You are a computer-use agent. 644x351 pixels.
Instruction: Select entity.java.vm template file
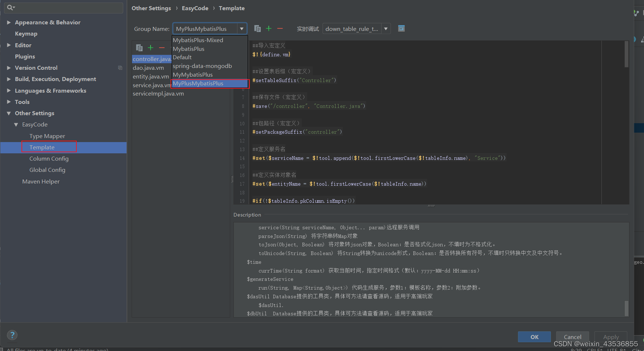click(x=151, y=76)
